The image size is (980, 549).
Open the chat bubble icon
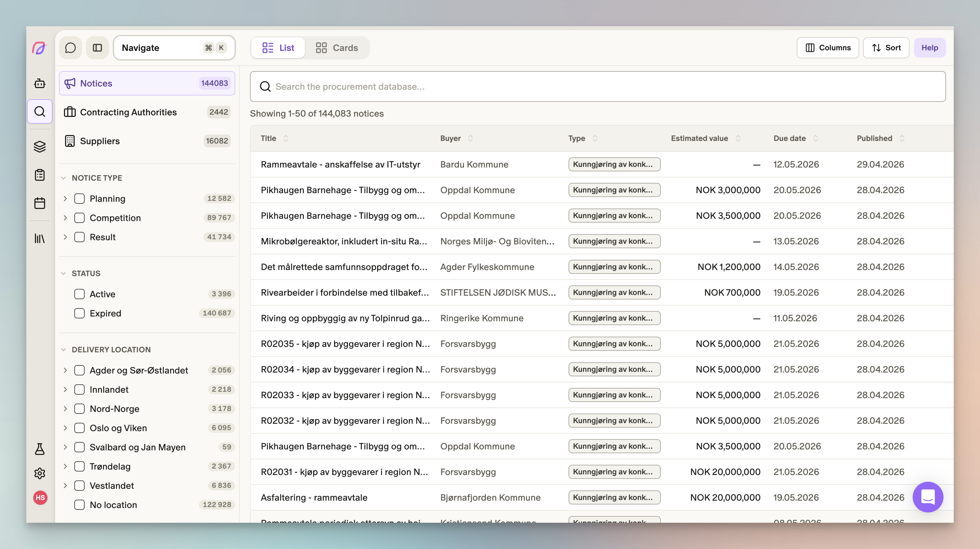(71, 48)
